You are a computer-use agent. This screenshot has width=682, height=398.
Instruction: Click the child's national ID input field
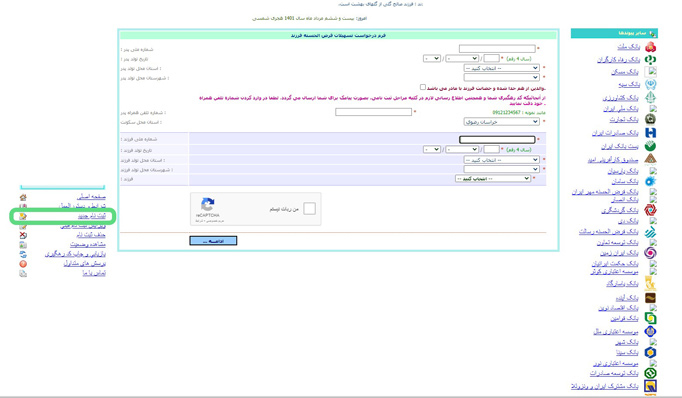(497, 139)
